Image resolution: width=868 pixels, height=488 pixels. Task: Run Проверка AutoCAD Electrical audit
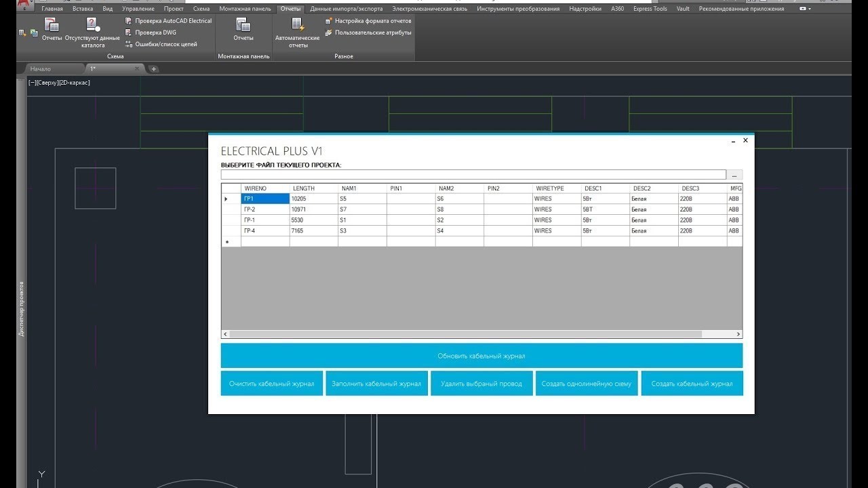pos(168,21)
